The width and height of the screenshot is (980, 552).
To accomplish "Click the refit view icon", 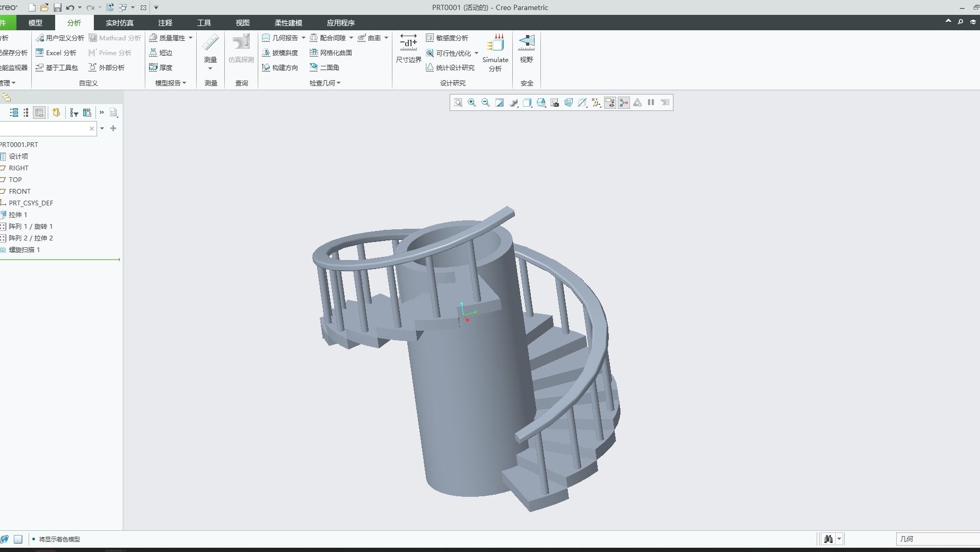I will pyautogui.click(x=458, y=102).
